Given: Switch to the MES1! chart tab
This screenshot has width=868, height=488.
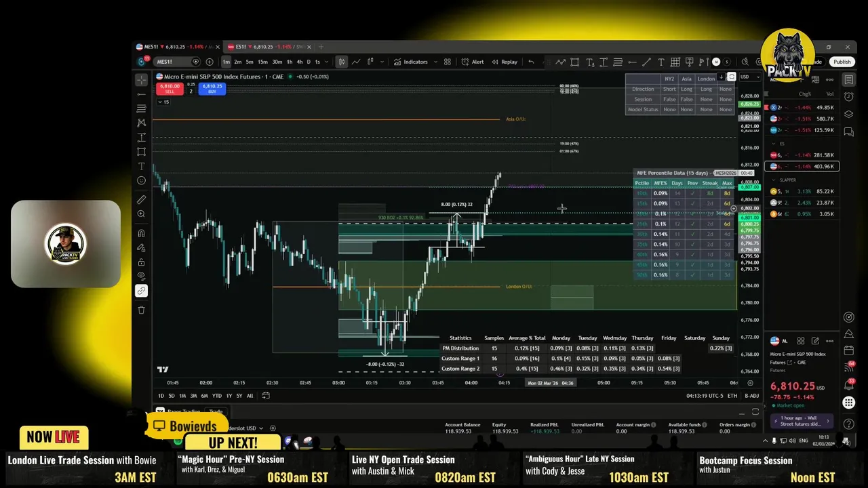Looking at the screenshot, I should click(176, 47).
